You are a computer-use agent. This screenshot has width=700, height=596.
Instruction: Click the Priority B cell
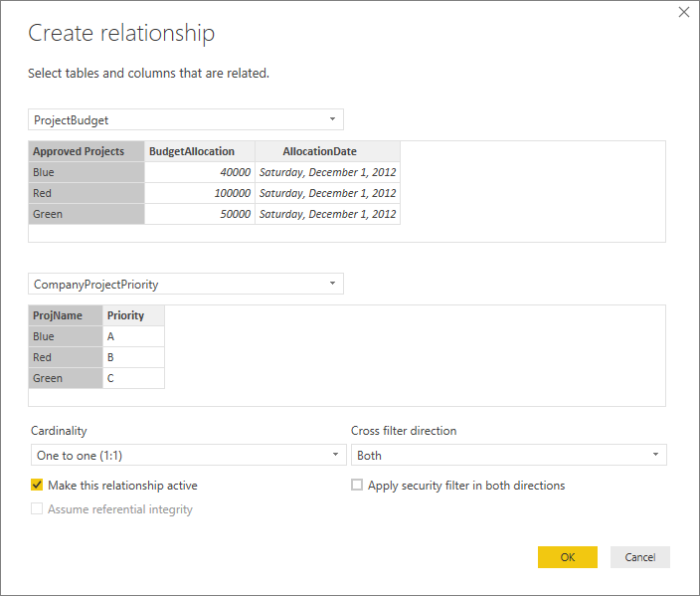[133, 357]
